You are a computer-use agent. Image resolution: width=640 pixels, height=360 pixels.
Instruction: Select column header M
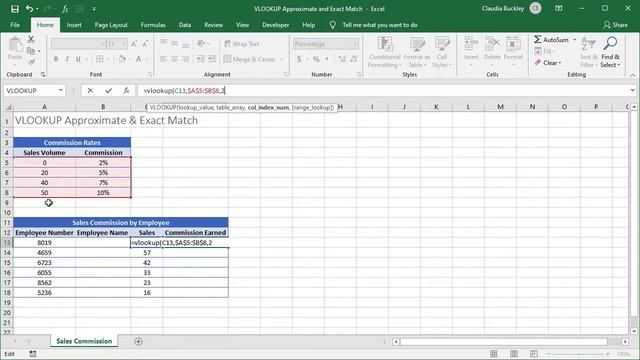pyautogui.click(x=500, y=107)
